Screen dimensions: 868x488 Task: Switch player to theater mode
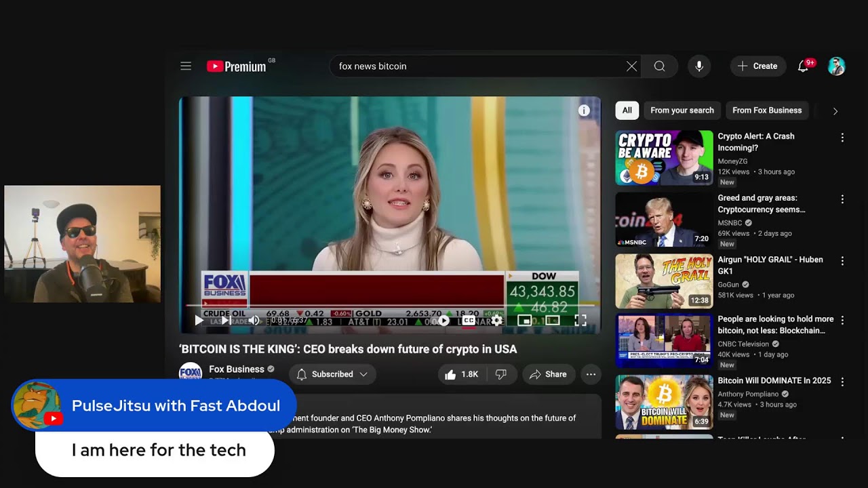(553, 321)
